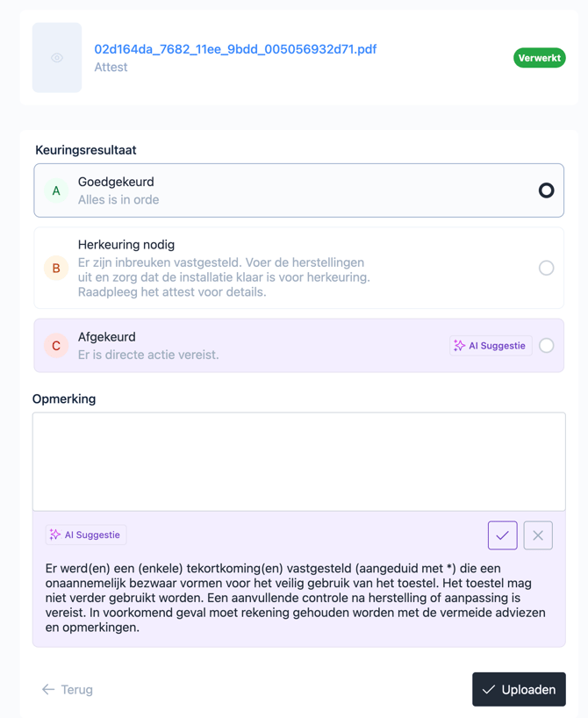The height and width of the screenshot is (718, 588).
Task: Click the AI Suggestie badge on Afgekeurd
Action: (491, 346)
